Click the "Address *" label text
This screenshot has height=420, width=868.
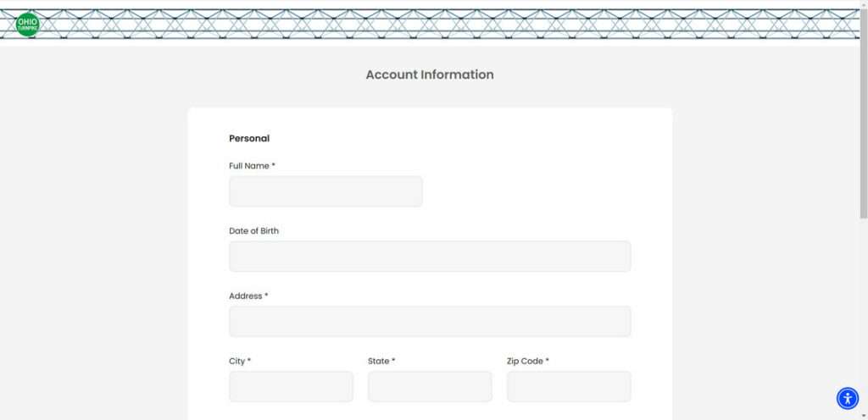coord(248,296)
